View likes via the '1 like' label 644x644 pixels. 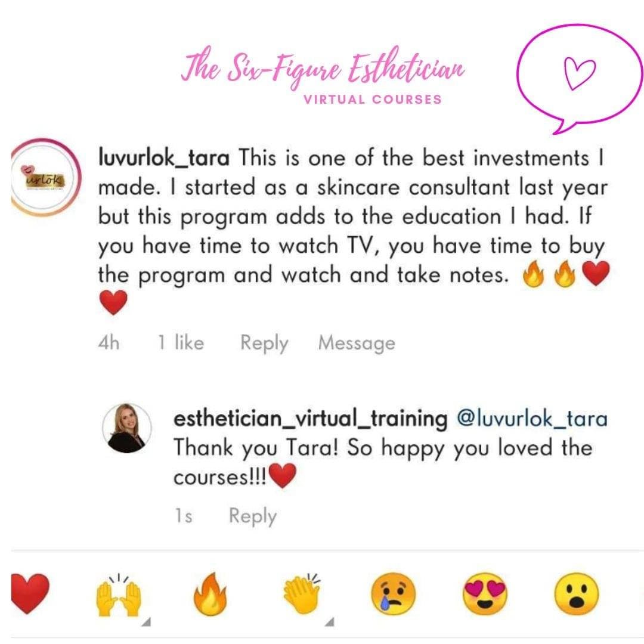pos(181,342)
